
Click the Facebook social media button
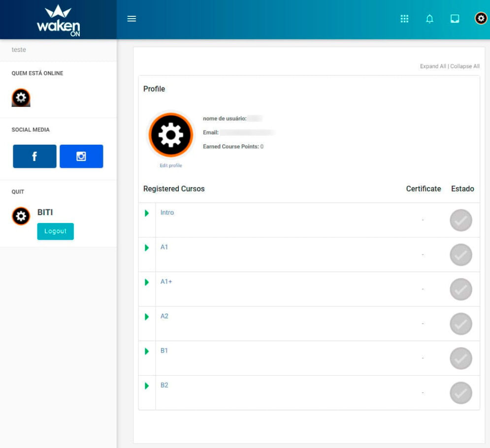[x=34, y=157]
